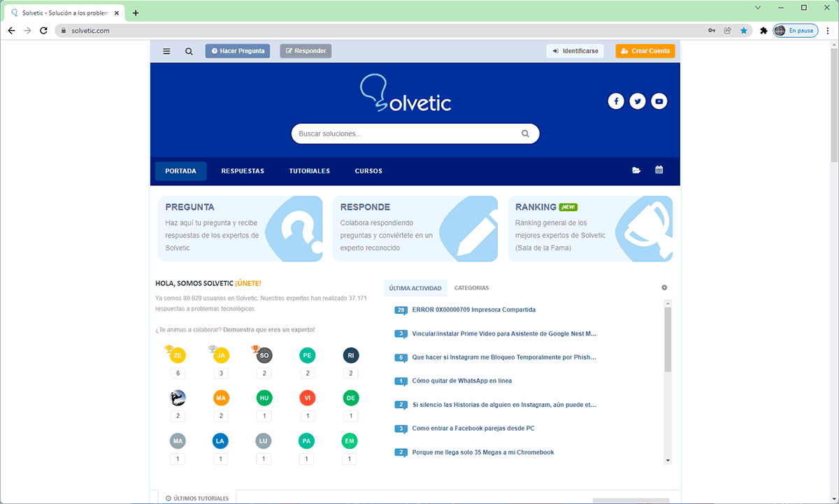
Task: Open Solvetic YouTube channel icon
Action: click(659, 101)
